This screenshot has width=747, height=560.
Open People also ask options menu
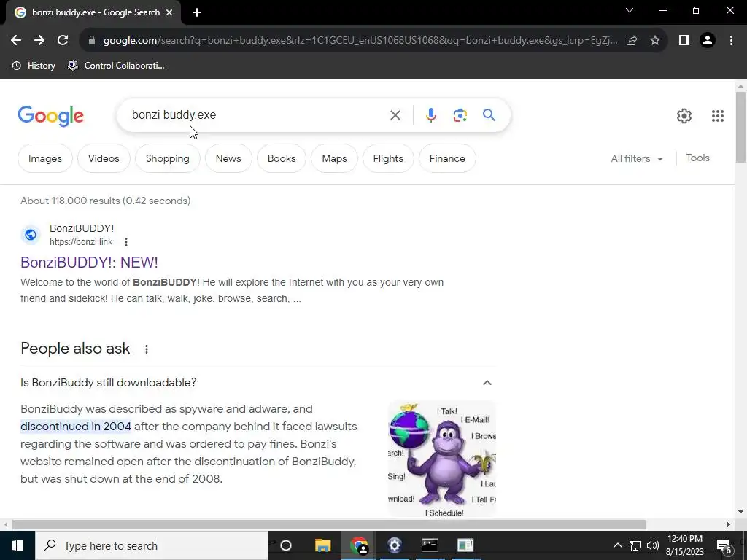[146, 349]
